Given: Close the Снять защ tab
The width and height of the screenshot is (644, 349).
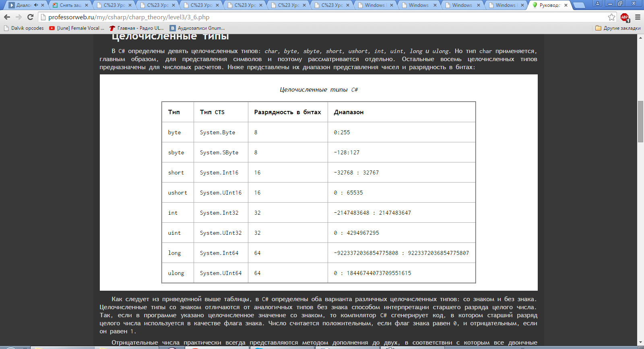Looking at the screenshot, I should coord(87,5).
